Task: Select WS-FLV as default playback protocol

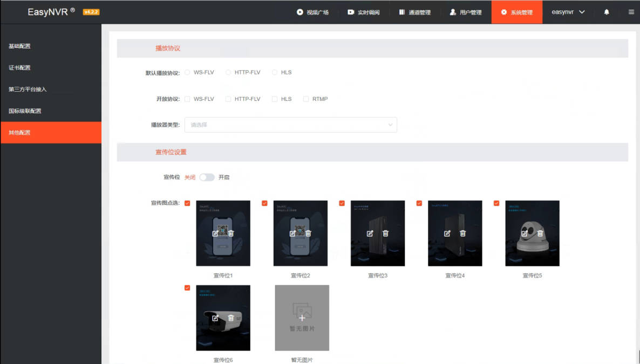Action: pyautogui.click(x=187, y=72)
